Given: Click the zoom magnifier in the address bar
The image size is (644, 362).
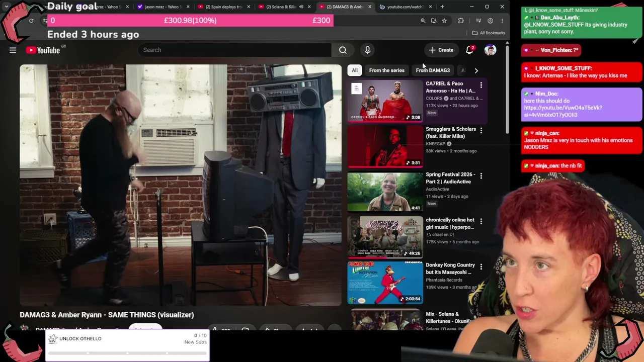Looking at the screenshot, I should 423,21.
